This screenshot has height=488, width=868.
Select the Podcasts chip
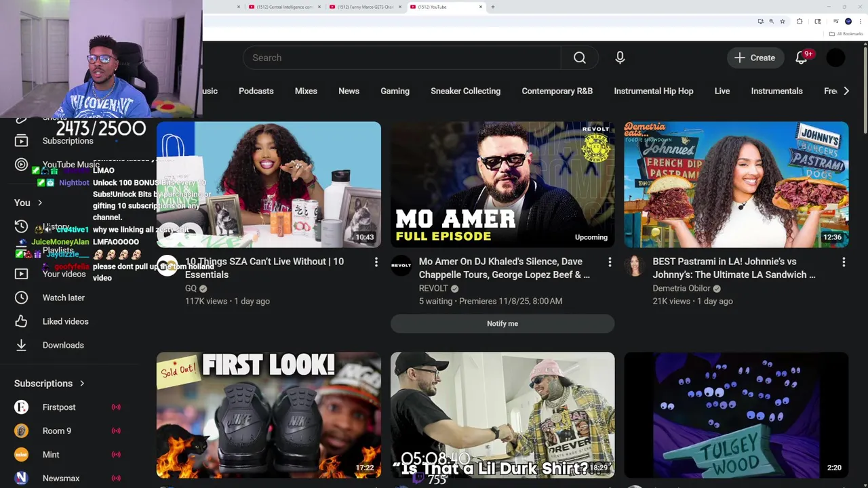[x=256, y=91]
